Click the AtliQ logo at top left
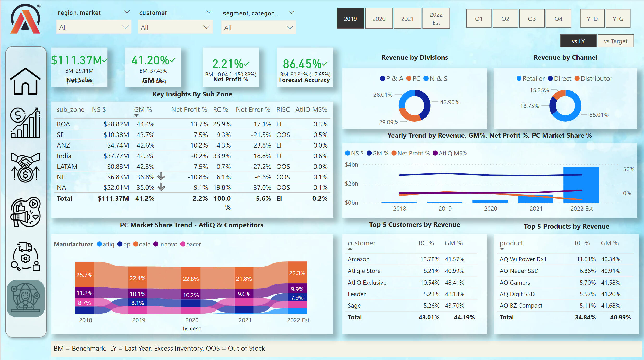This screenshot has width=644, height=360. [25, 19]
